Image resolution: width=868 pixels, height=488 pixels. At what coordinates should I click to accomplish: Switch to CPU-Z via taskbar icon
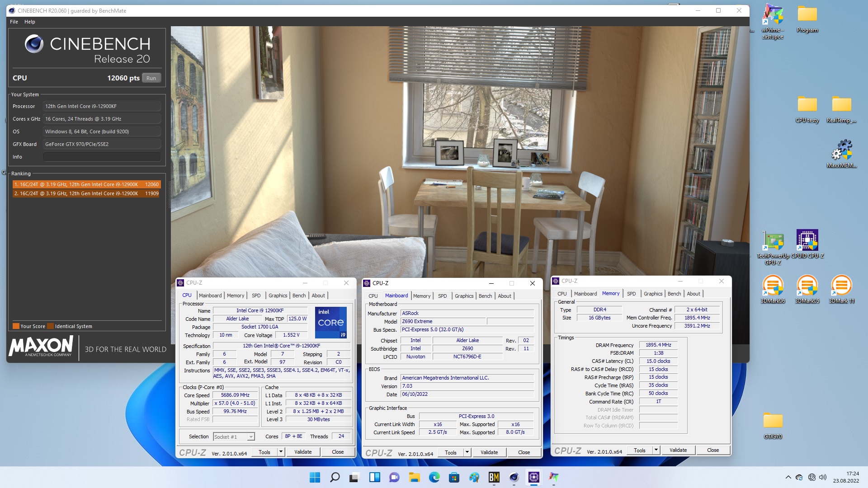point(533,477)
